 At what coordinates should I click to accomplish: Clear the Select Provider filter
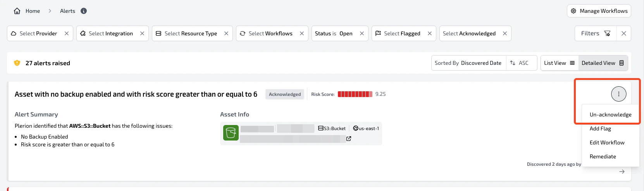click(67, 33)
